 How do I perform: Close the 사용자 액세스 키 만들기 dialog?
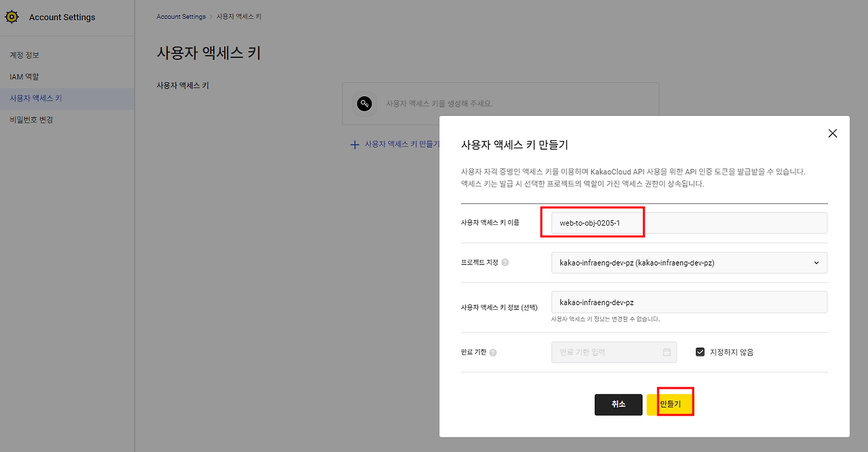pos(833,133)
